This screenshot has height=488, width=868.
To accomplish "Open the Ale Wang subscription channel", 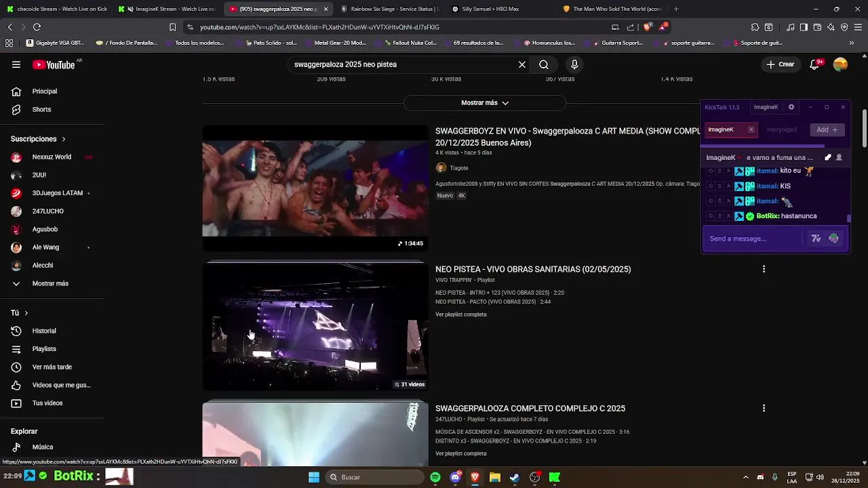I will [45, 247].
